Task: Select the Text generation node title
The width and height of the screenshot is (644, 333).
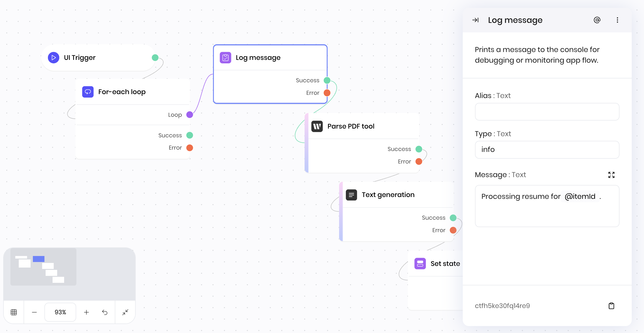Action: pos(388,195)
